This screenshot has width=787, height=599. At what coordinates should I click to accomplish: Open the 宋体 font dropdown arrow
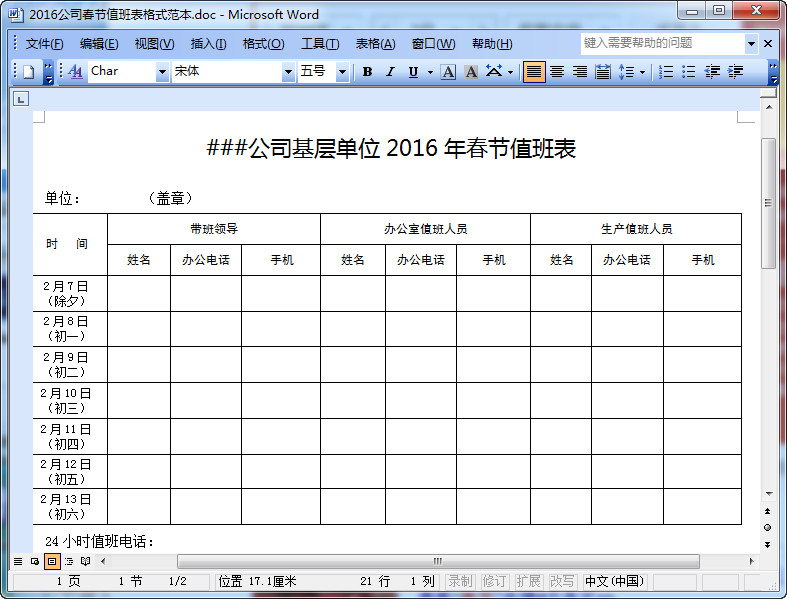pos(288,72)
